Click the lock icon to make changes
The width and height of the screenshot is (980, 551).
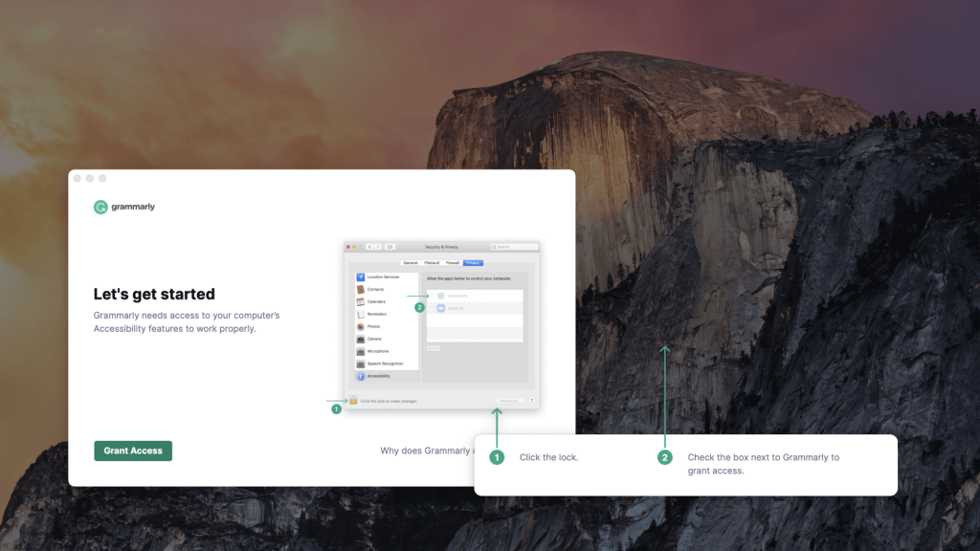353,401
